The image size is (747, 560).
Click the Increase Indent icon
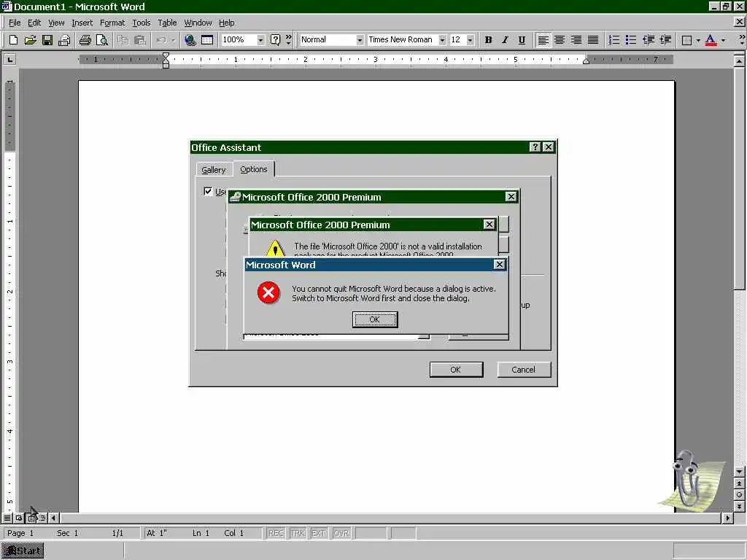point(665,40)
